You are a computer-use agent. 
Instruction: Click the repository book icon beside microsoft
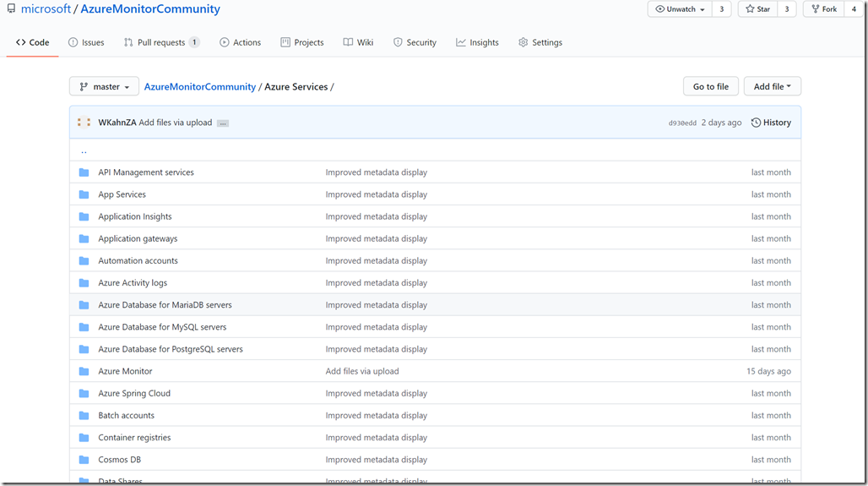click(x=11, y=8)
